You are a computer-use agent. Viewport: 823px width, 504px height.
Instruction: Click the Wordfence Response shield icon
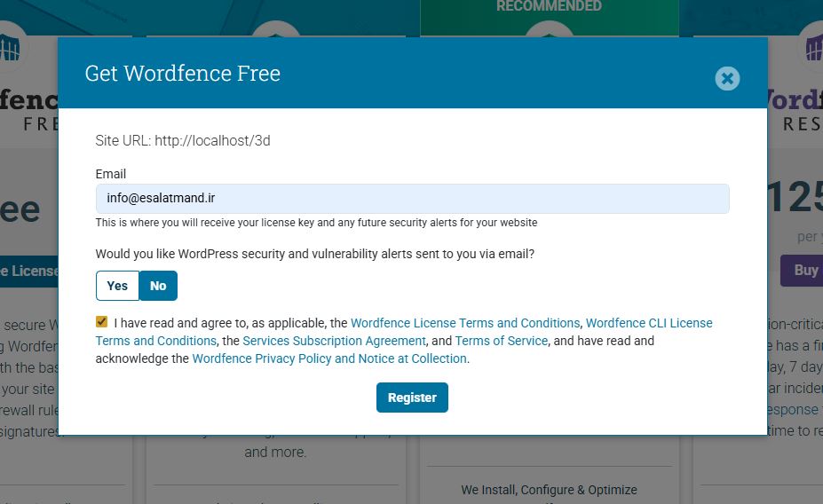click(811, 44)
